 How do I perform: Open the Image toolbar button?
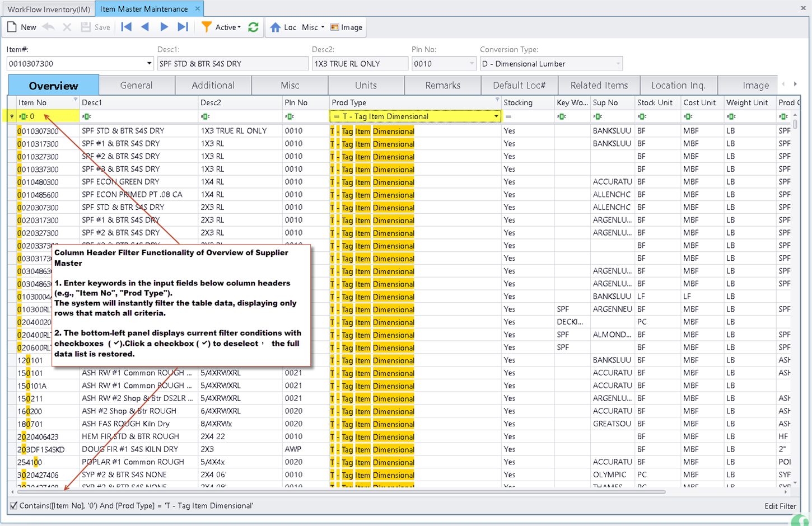click(346, 27)
